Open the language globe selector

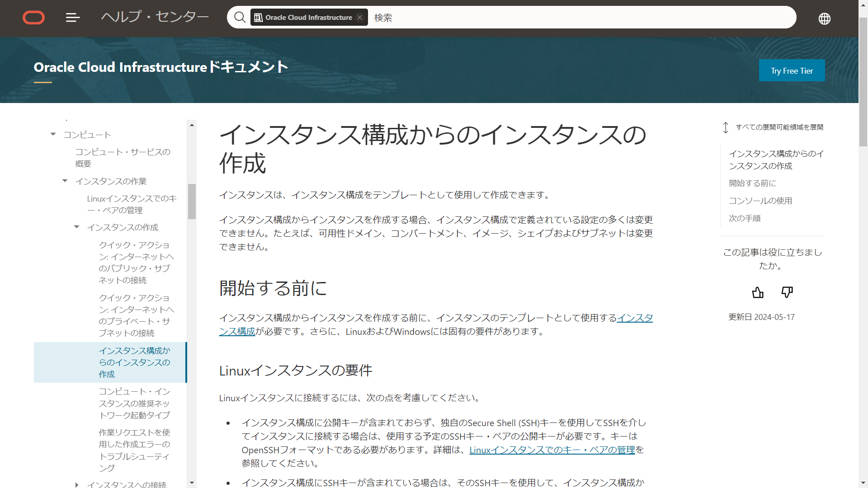click(x=824, y=19)
